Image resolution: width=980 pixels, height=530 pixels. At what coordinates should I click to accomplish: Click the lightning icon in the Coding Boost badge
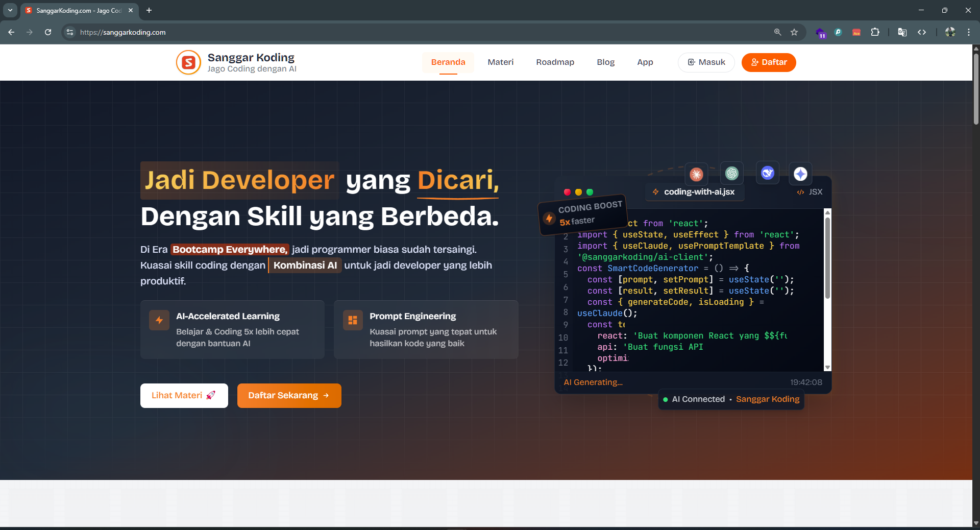point(549,219)
